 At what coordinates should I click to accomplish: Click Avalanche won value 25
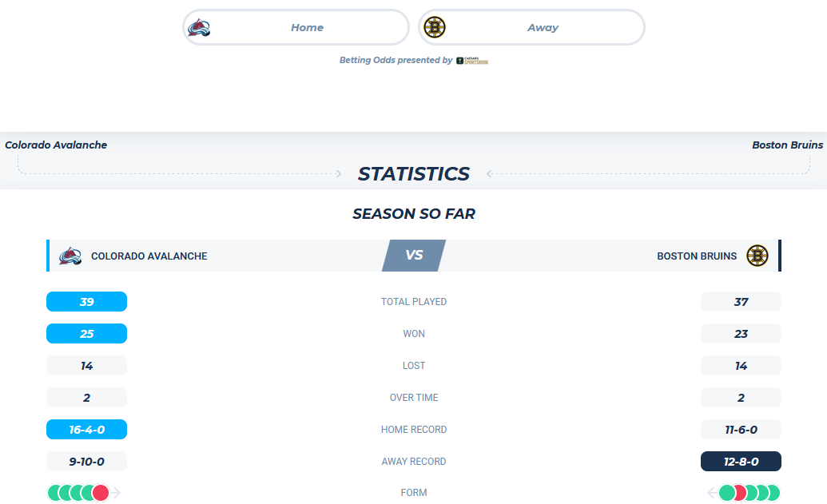click(86, 334)
